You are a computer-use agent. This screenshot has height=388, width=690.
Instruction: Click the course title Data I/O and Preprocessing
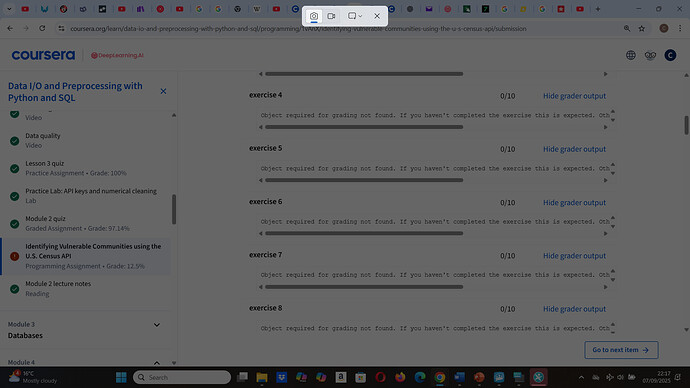75,92
